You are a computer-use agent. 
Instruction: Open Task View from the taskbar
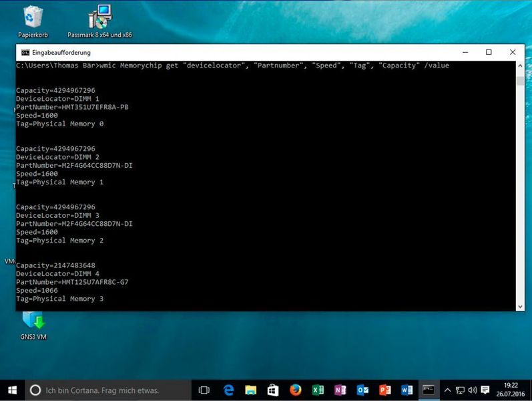tap(204, 390)
